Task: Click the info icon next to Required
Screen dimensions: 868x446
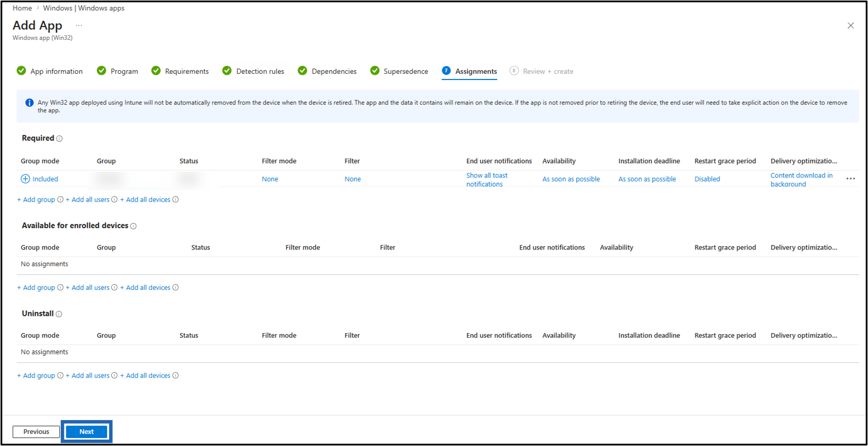Action: (59, 139)
